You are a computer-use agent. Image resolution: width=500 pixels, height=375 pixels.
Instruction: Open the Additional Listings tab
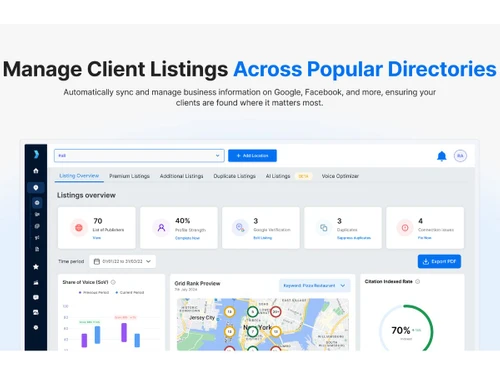click(181, 176)
